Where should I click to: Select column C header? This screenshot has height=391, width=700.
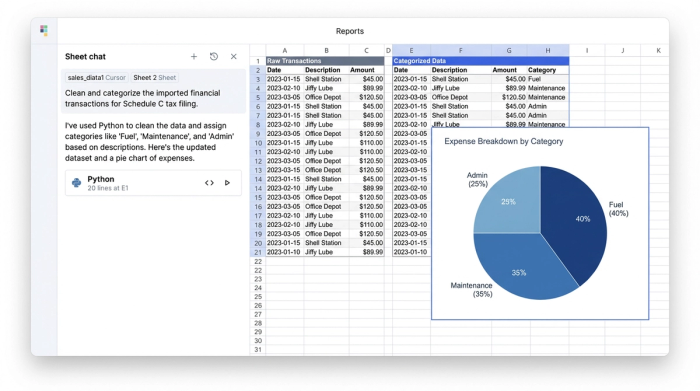[367, 50]
